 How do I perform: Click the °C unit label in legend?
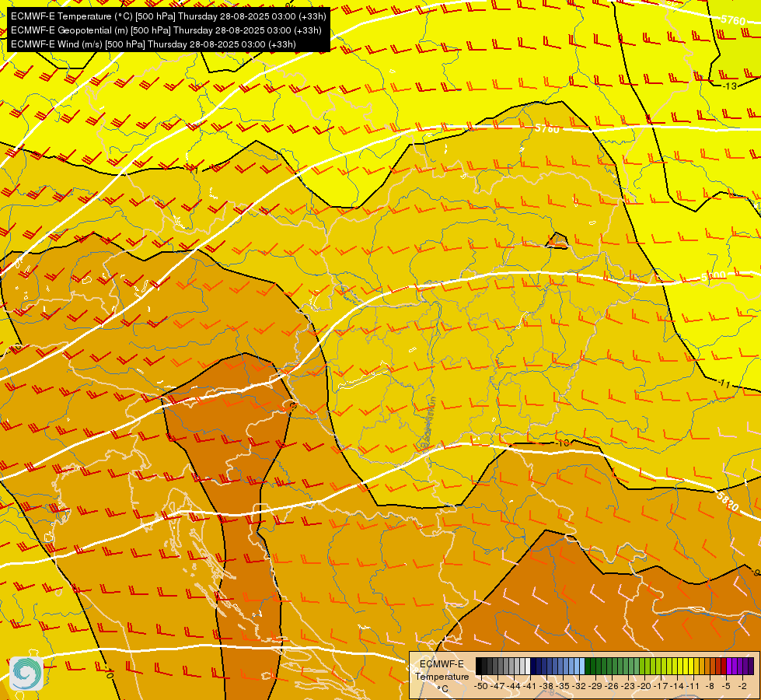coord(442,688)
